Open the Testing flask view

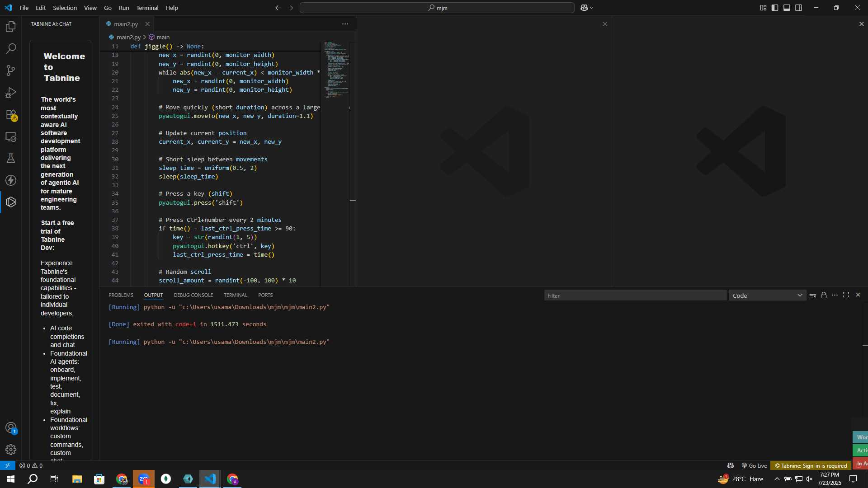point(11,158)
